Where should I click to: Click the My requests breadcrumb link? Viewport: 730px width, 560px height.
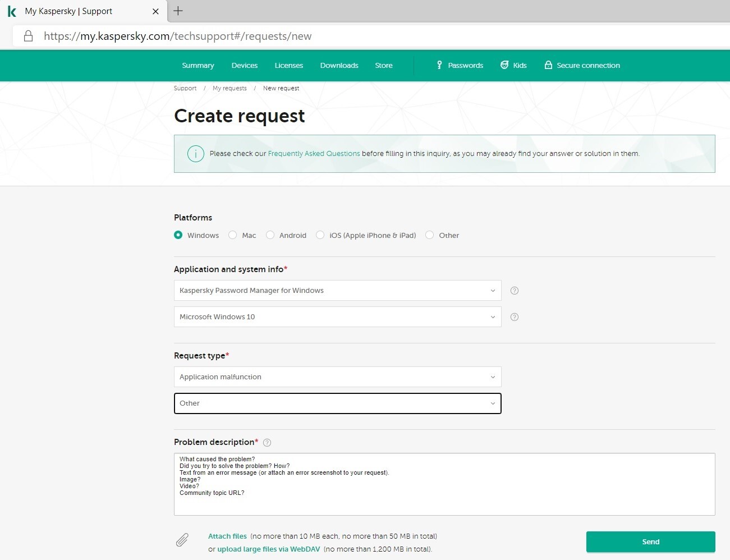point(229,89)
